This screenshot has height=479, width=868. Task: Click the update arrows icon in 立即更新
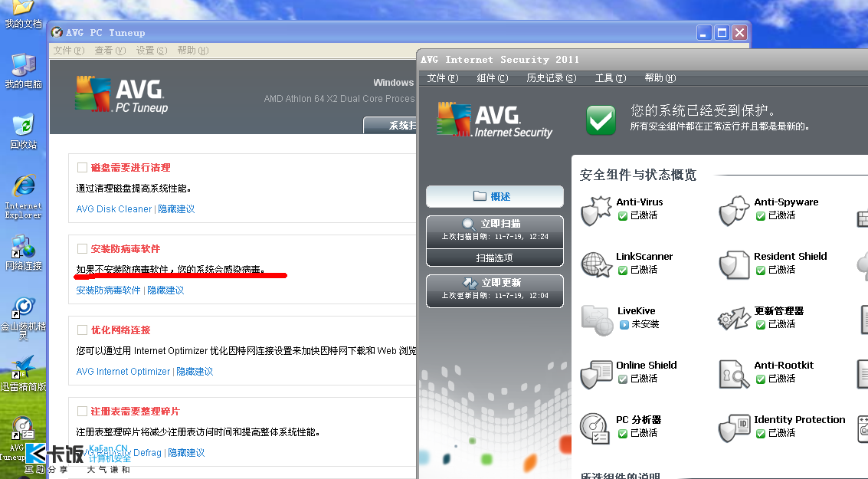pyautogui.click(x=470, y=283)
